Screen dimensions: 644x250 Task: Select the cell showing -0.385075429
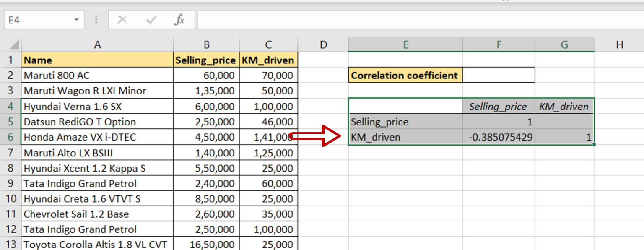click(x=499, y=137)
